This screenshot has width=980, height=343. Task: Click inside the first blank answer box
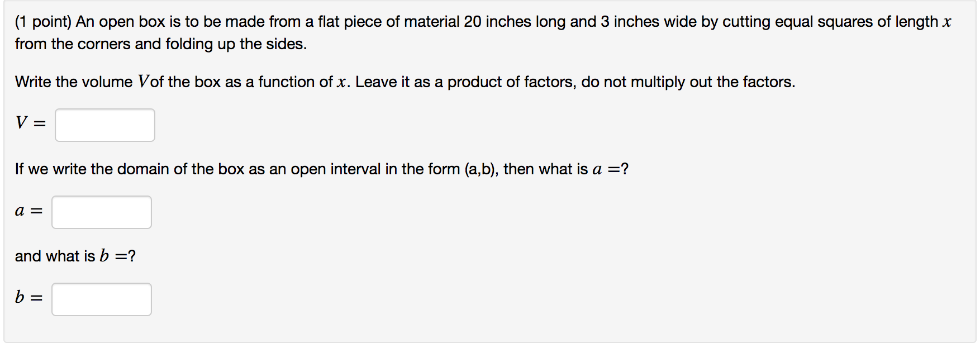104,125
